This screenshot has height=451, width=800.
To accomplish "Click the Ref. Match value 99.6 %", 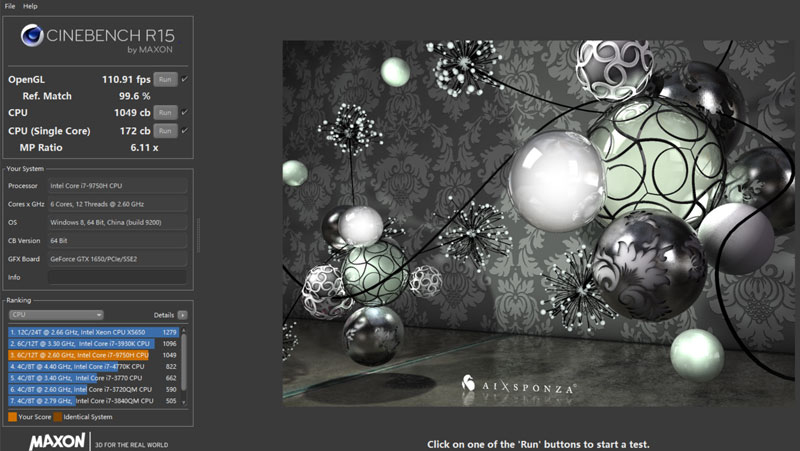I will pyautogui.click(x=135, y=96).
